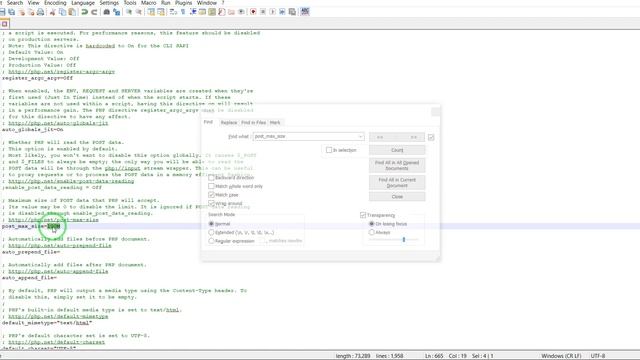Image resolution: width=640 pixels, height=360 pixels.
Task: Click the Cut scissors toolbar icon
Action: (x=53, y=12)
